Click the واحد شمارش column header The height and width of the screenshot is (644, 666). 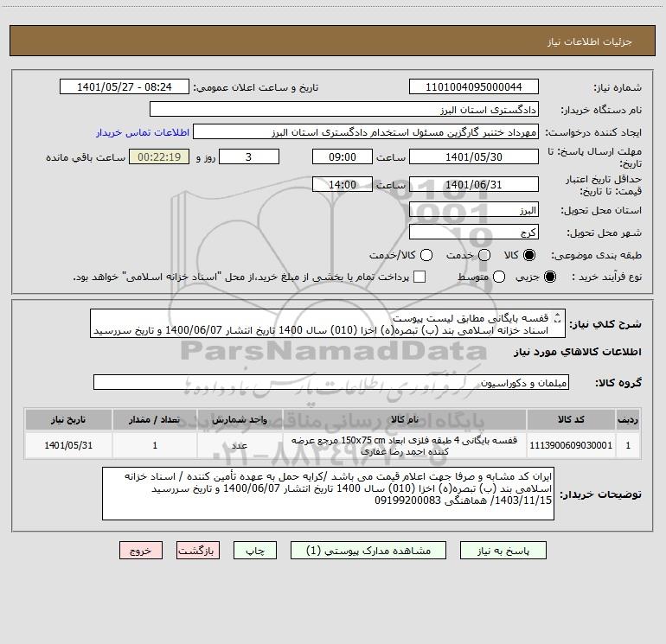tap(240, 419)
